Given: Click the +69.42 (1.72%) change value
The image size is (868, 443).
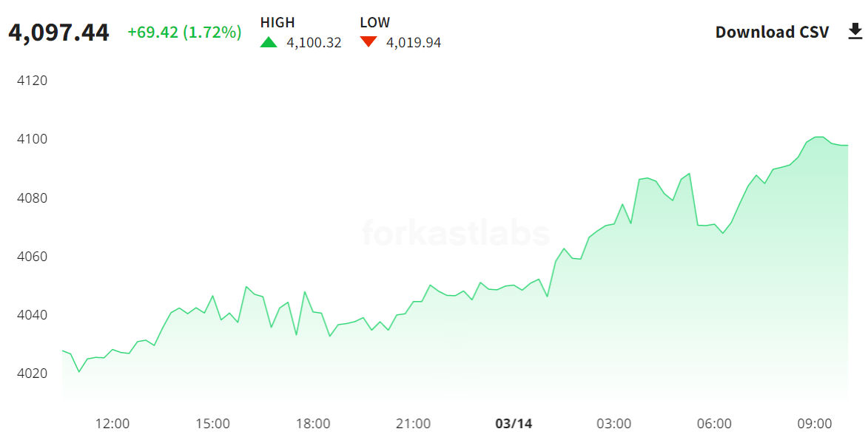Looking at the screenshot, I should (x=184, y=33).
